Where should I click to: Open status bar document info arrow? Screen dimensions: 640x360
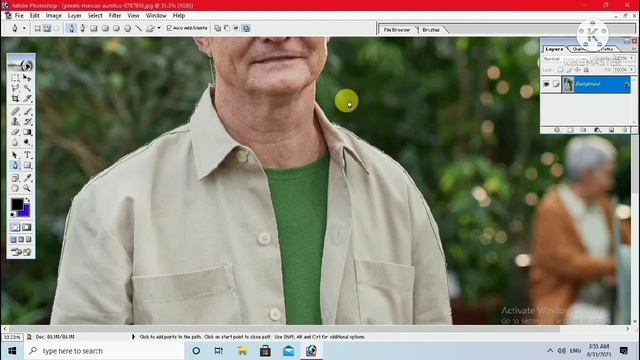click(133, 337)
